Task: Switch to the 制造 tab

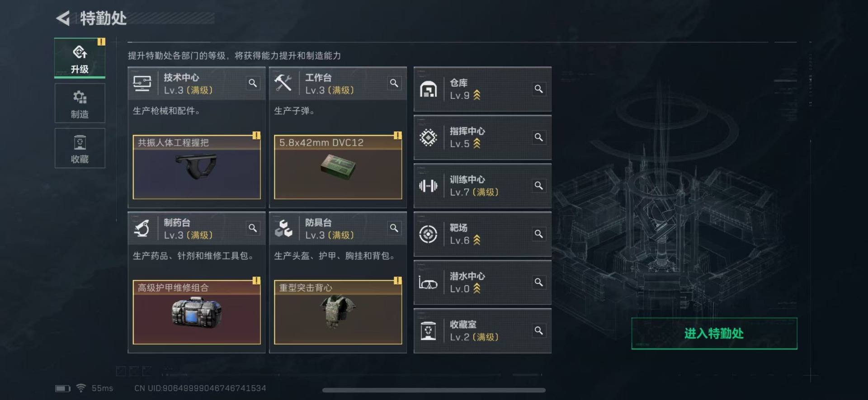Action: (80, 103)
